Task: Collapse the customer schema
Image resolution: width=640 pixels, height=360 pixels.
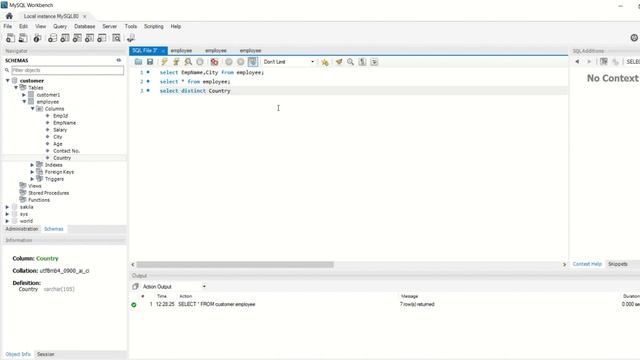Action: point(7,80)
